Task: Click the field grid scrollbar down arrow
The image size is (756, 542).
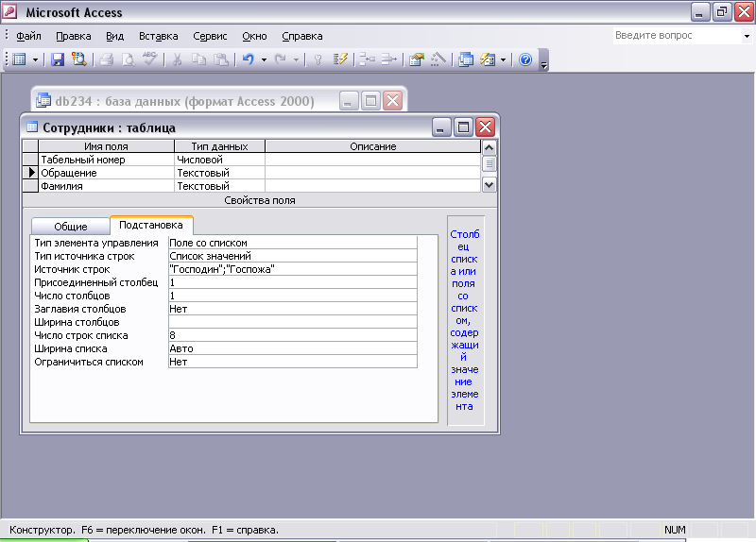Action: point(489,184)
